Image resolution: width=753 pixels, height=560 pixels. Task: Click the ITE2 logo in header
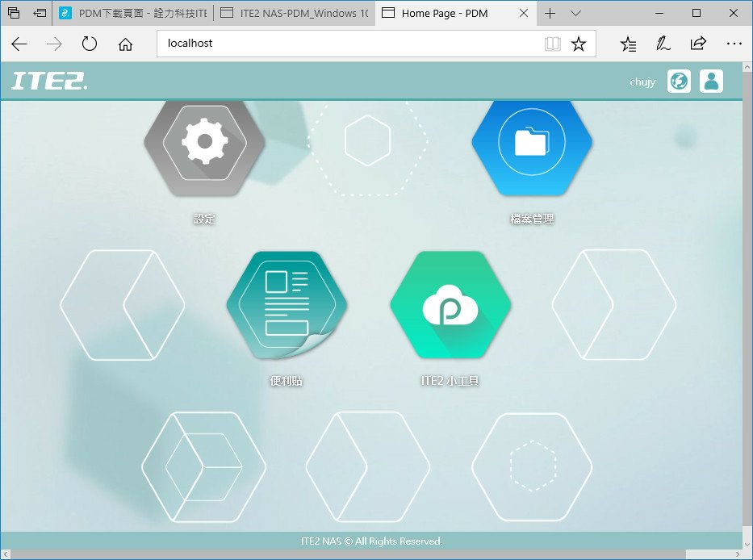point(49,81)
